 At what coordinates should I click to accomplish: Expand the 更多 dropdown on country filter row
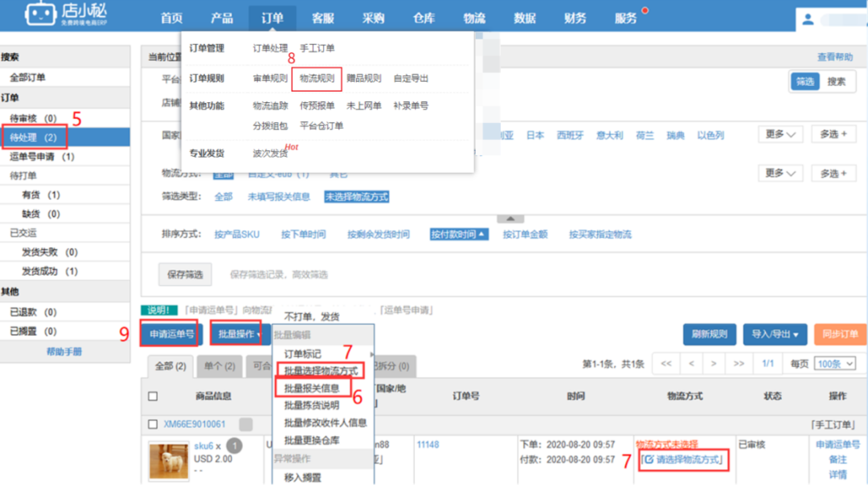click(777, 135)
